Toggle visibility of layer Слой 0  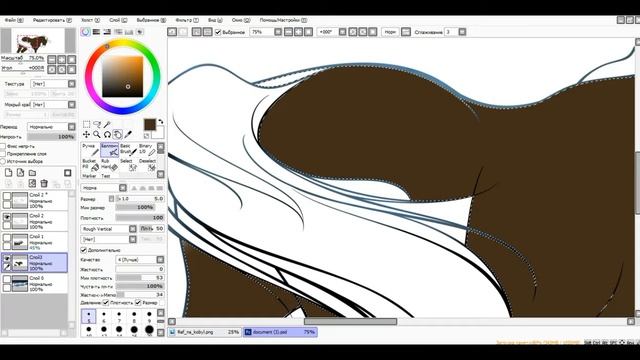click(x=7, y=279)
